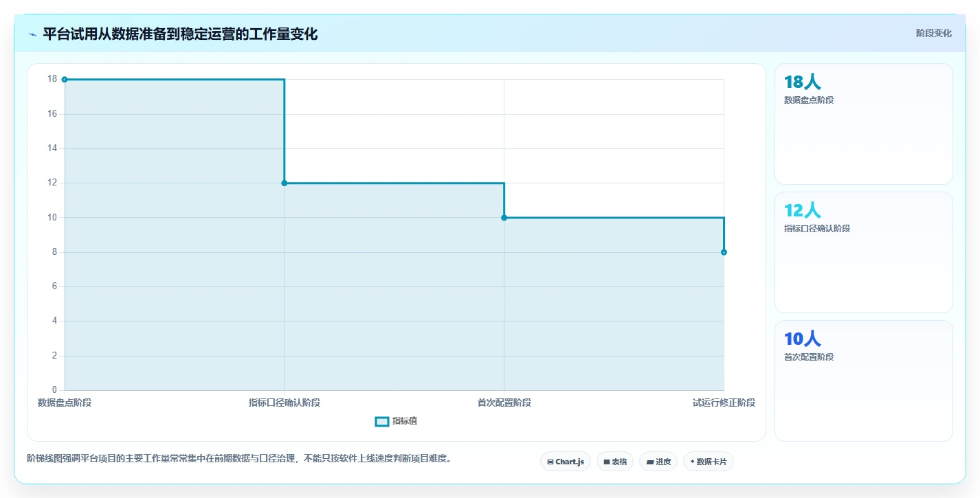
Task: Click the 指标值 legend text
Action: (x=405, y=421)
